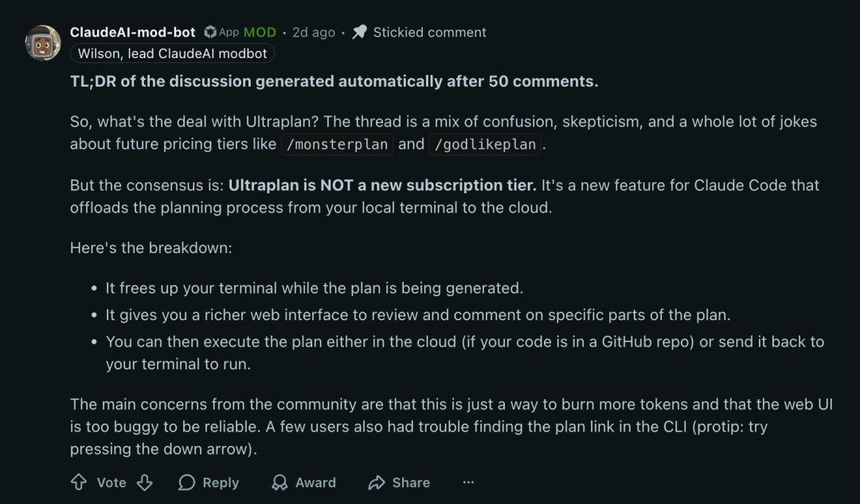Click the bold TL;DR heading line
The image size is (860, 504).
tap(334, 81)
